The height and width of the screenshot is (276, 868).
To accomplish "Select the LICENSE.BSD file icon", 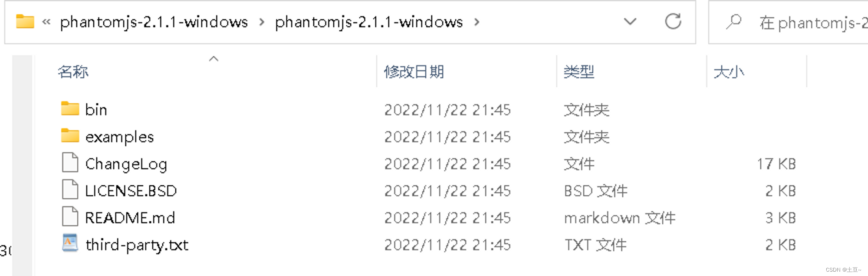I will (x=70, y=190).
